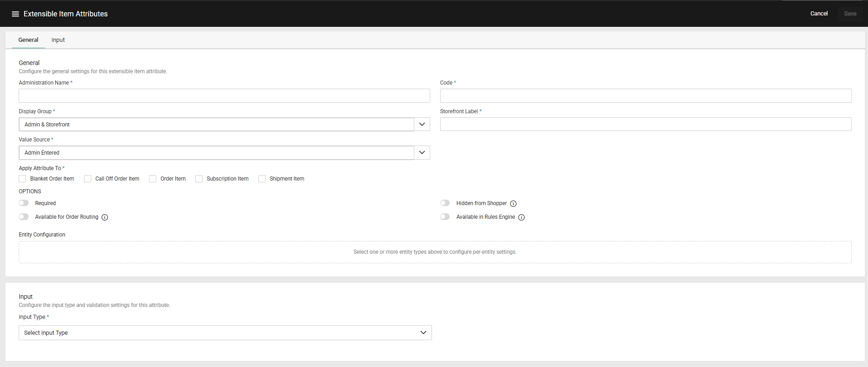Image resolution: width=868 pixels, height=367 pixels.
Task: Focus the Storefront Label field
Action: click(x=646, y=124)
